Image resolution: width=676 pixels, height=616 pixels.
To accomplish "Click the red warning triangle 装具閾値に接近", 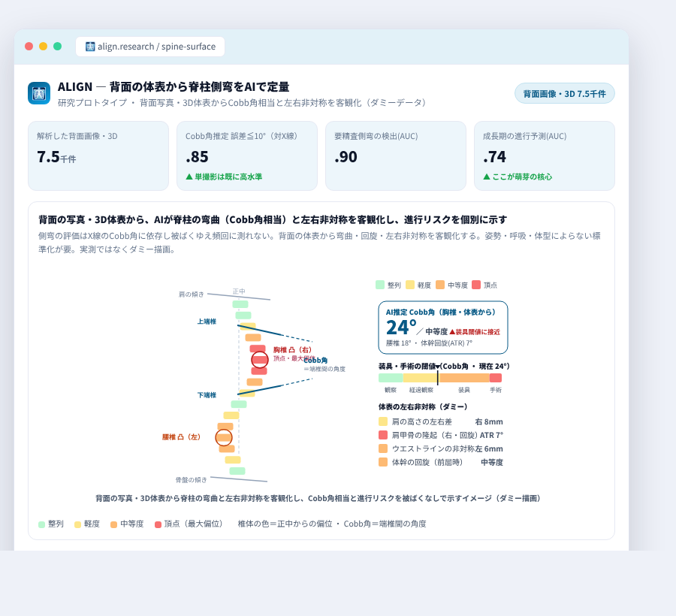I will tap(452, 332).
